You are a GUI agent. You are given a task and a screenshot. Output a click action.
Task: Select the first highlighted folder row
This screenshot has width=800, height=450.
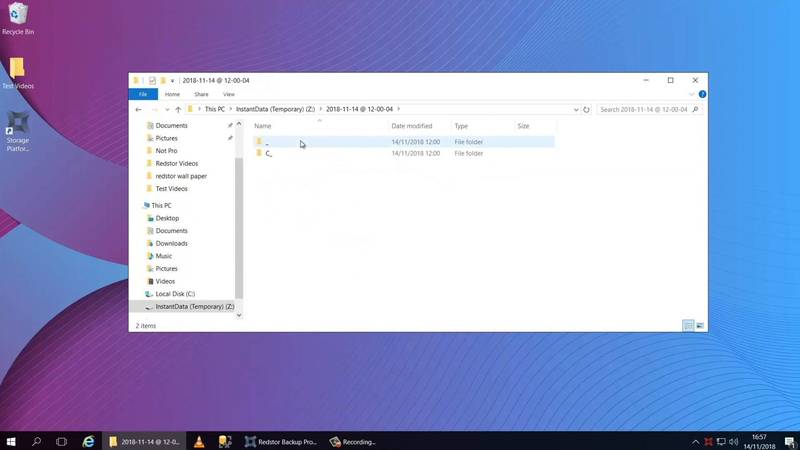(x=403, y=142)
